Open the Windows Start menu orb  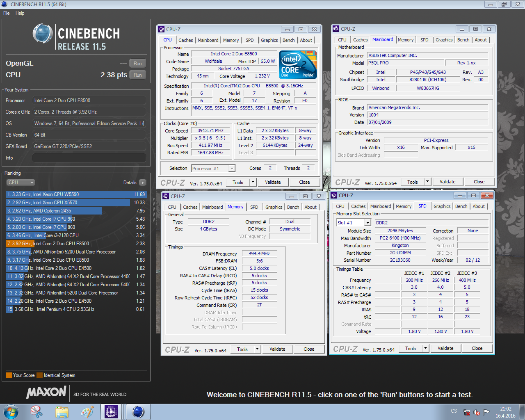tap(11, 412)
